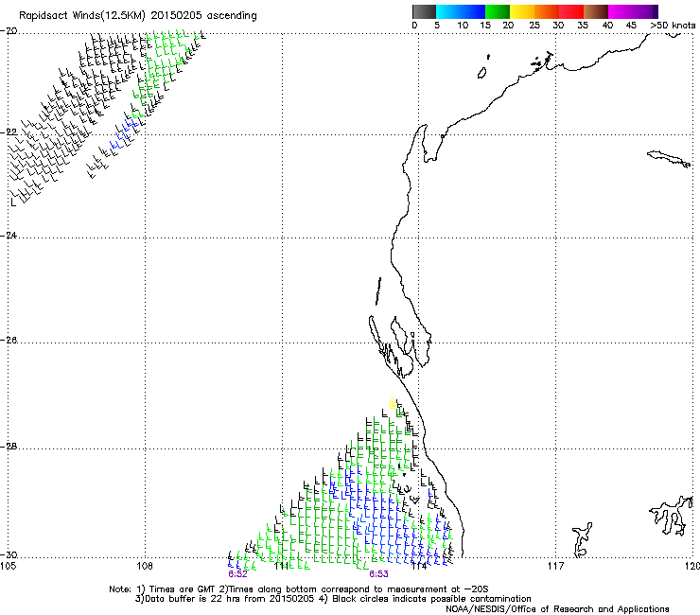Click the "30" label under the color scale
The height and width of the screenshot is (615, 700).
[558, 26]
